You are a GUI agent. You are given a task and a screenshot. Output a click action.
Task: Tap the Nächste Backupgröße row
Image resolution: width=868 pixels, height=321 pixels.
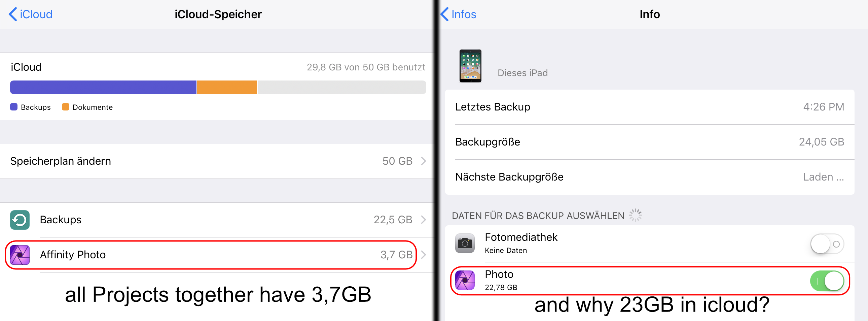650,177
